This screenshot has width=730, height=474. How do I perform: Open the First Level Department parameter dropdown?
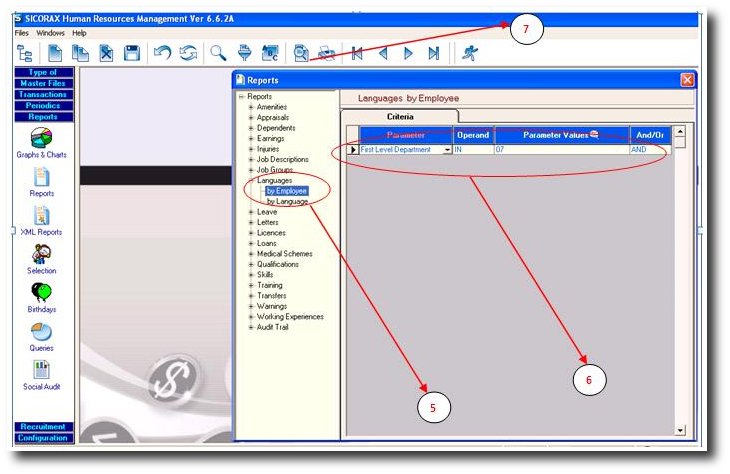[x=446, y=150]
